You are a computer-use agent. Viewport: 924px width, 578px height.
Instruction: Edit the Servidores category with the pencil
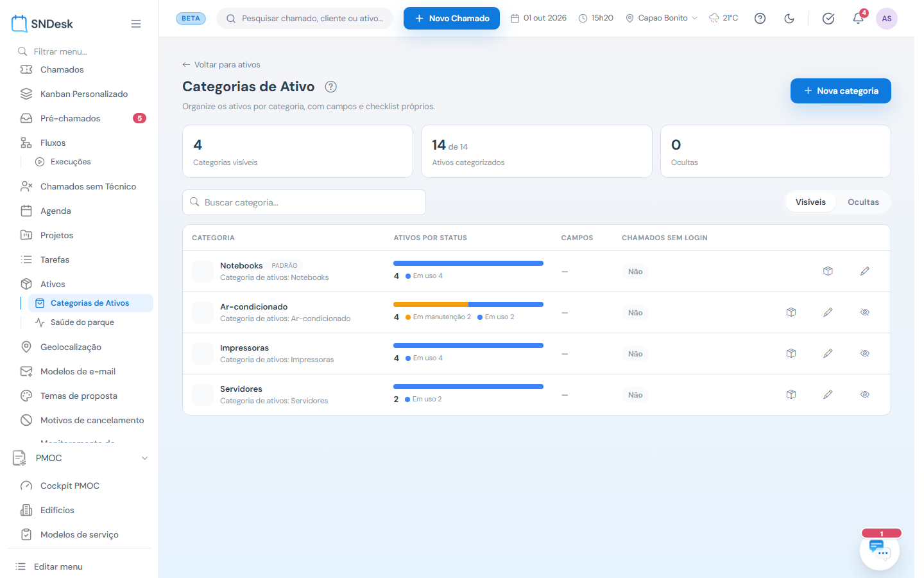pos(828,394)
